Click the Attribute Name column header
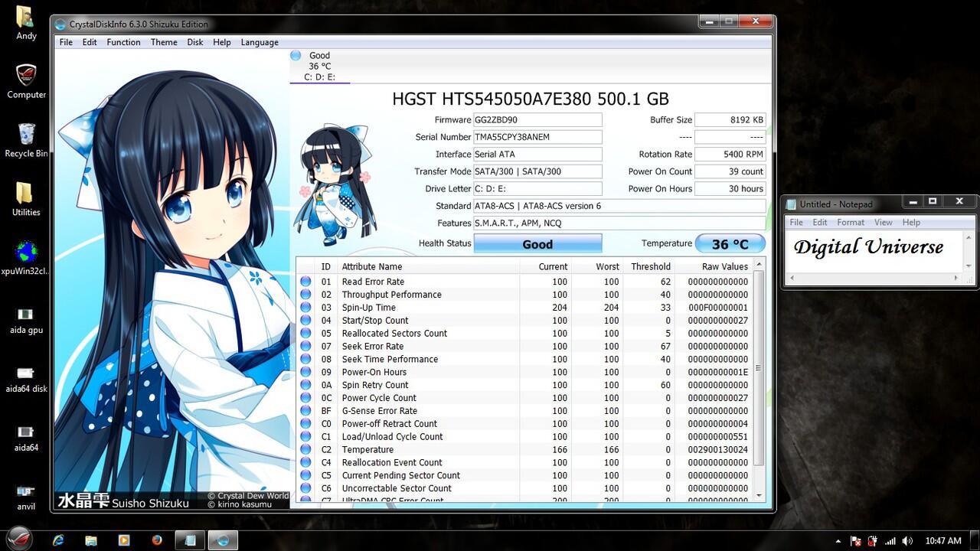The image size is (980, 551). (x=427, y=266)
